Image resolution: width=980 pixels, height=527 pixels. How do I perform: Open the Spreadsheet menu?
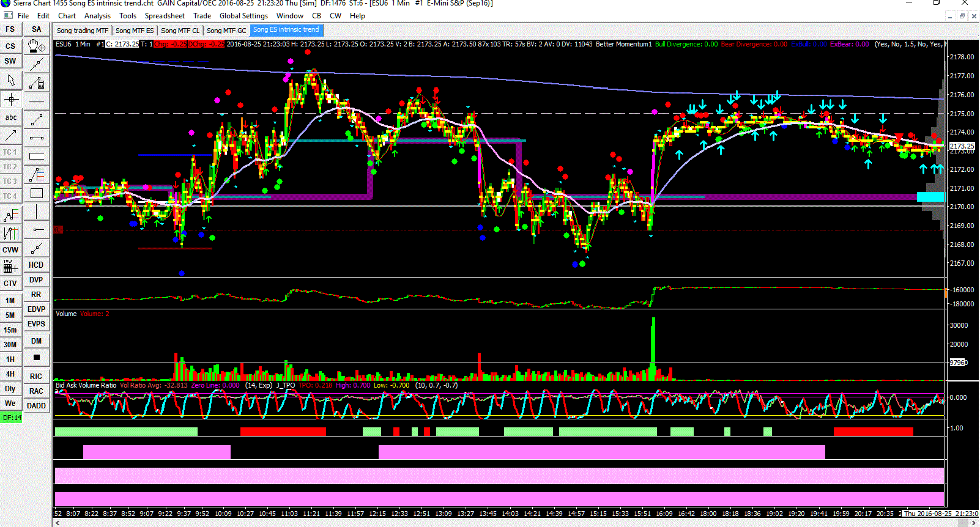pyautogui.click(x=165, y=16)
